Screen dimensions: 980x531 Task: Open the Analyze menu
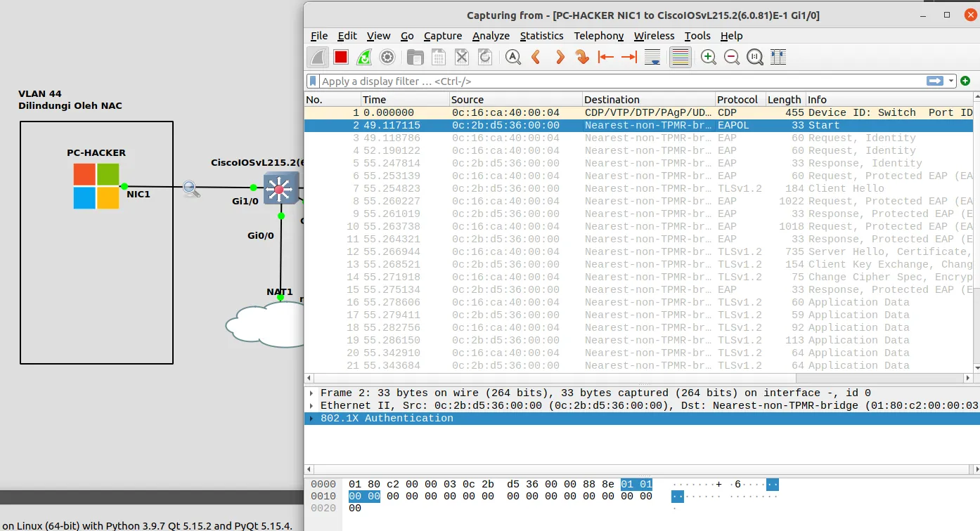pyautogui.click(x=491, y=36)
